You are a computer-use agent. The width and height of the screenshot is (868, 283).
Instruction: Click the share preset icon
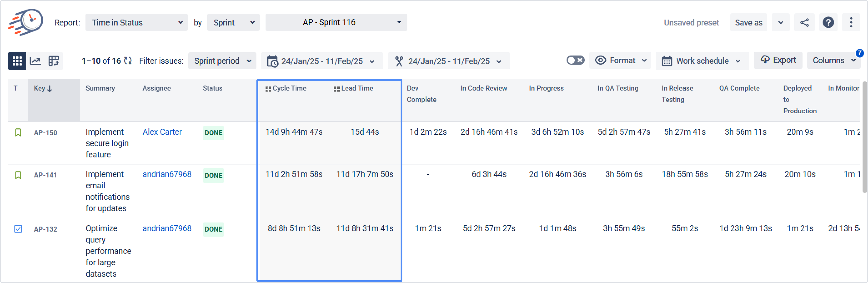tap(804, 23)
